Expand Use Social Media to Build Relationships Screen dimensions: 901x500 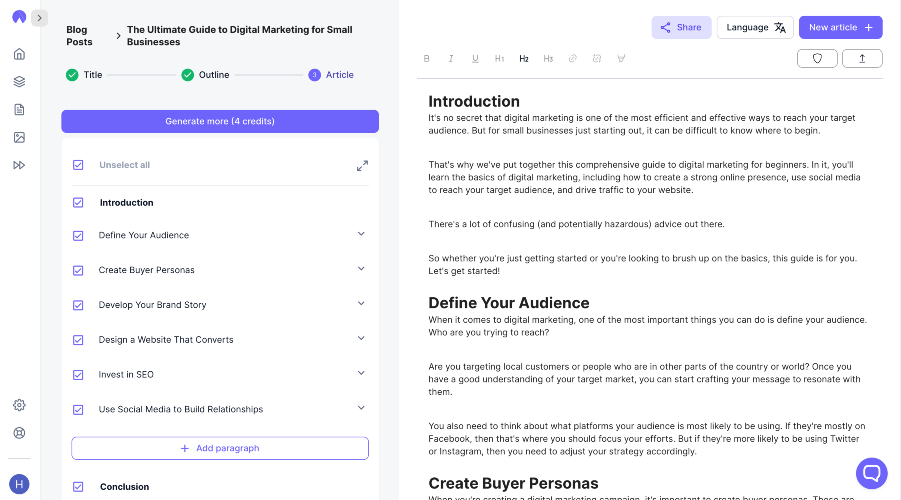[361, 408]
